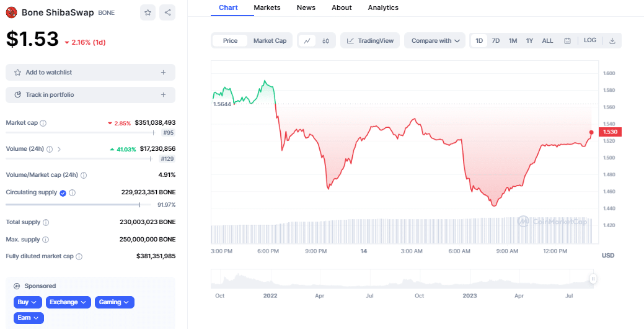Expand the Gaming dropdown
The width and height of the screenshot is (644, 329).
(115, 302)
